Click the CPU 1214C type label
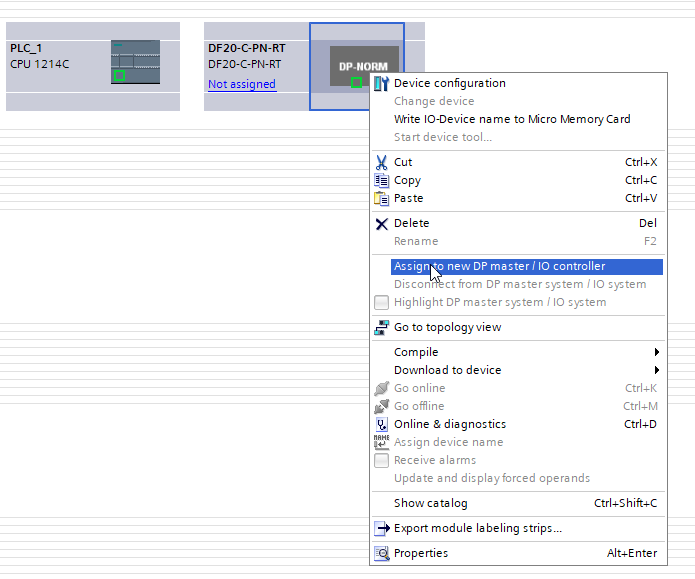695x579 pixels. tap(39, 64)
